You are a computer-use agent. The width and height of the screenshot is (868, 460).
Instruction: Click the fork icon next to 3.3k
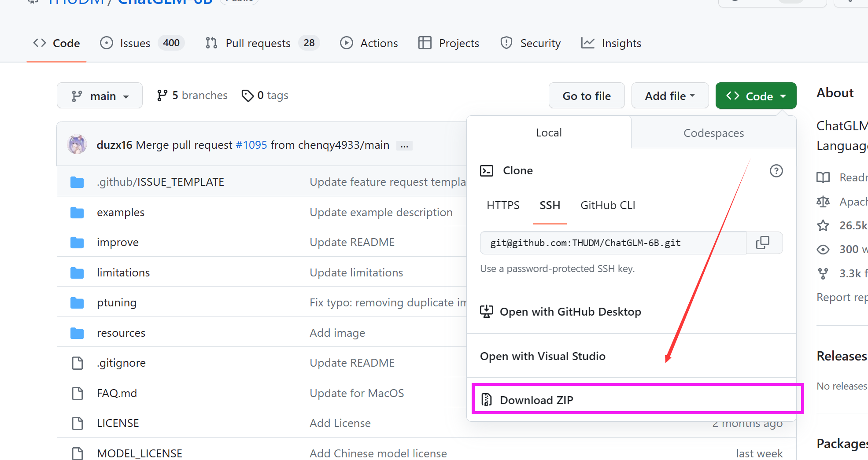click(x=823, y=273)
